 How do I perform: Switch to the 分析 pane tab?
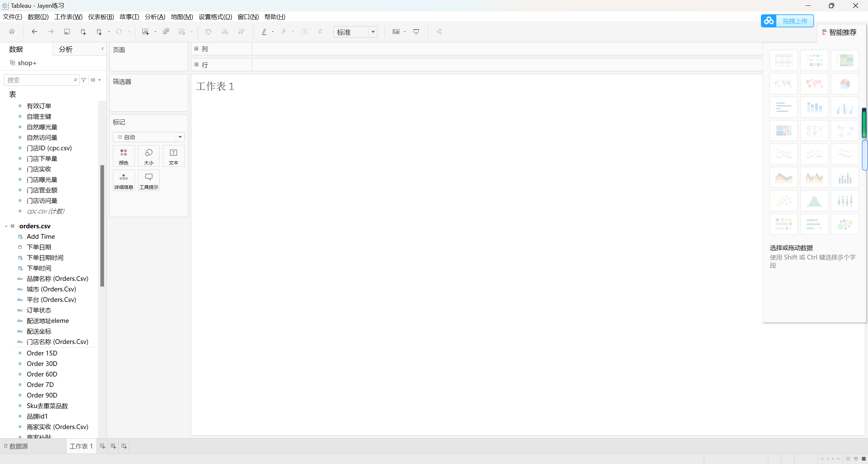pyautogui.click(x=66, y=50)
